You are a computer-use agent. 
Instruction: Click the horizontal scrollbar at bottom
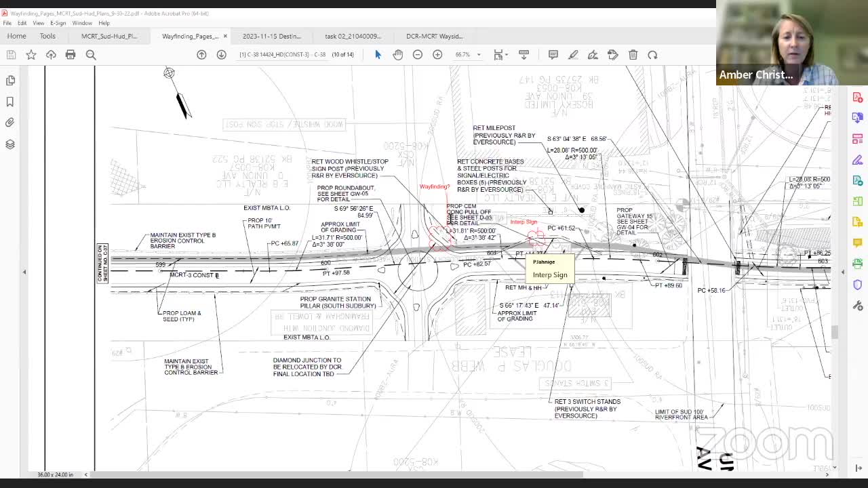pos(337,474)
